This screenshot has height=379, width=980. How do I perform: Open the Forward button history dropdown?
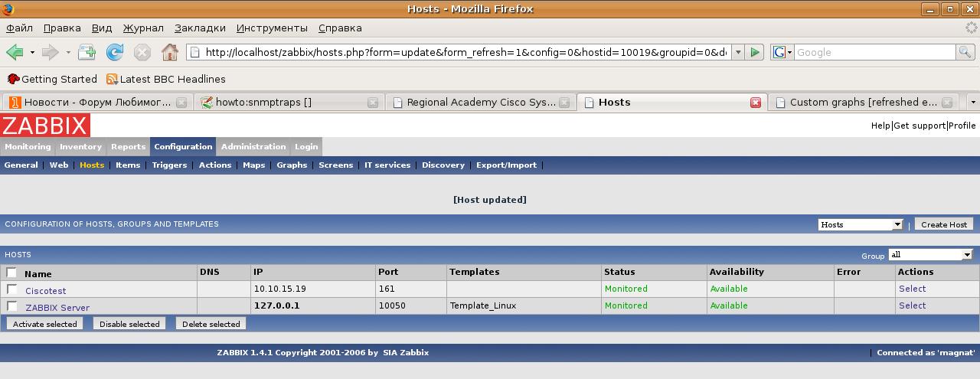click(67, 52)
